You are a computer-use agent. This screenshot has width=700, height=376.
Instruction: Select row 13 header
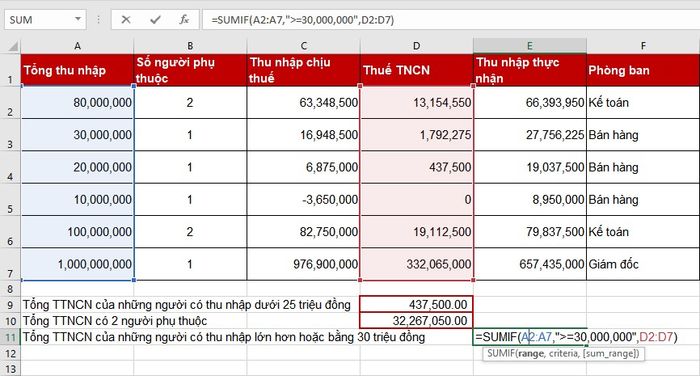tap(10, 368)
